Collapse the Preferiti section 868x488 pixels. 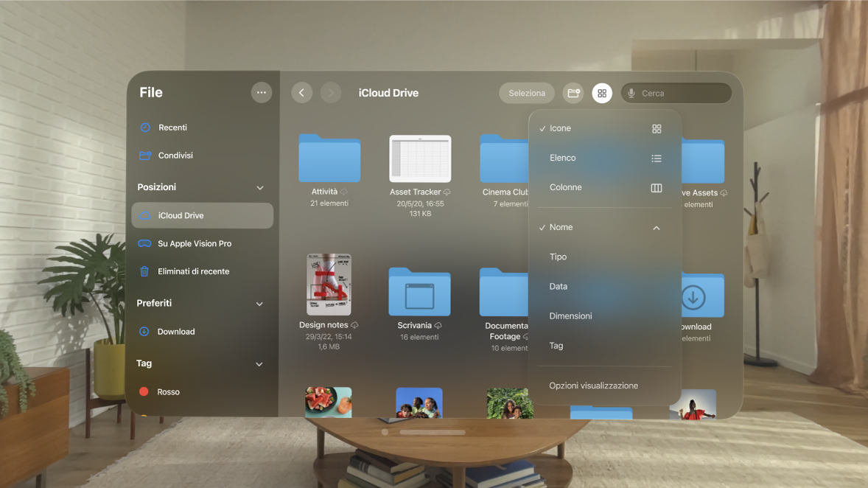[x=259, y=304]
